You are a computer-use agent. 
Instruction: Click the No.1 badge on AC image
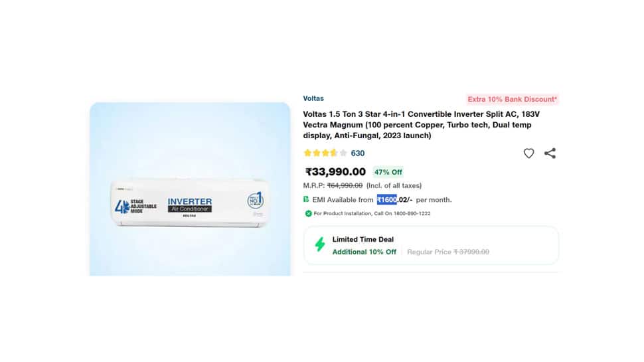coord(256,201)
